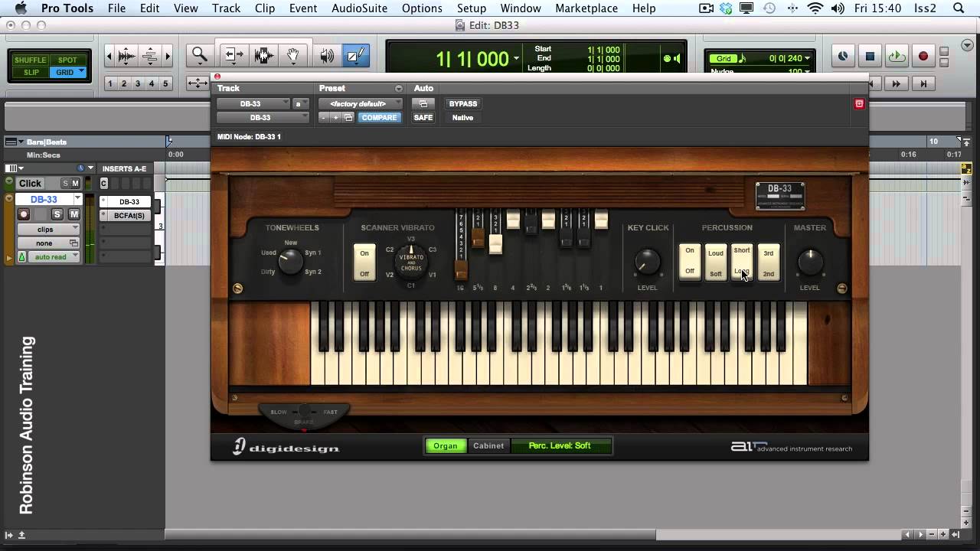Toggle Scanner Vibrato On/Off switch

pyautogui.click(x=364, y=262)
